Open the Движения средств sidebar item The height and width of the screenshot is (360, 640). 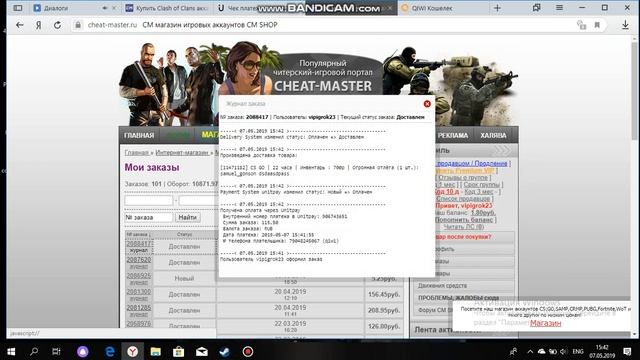point(442,286)
